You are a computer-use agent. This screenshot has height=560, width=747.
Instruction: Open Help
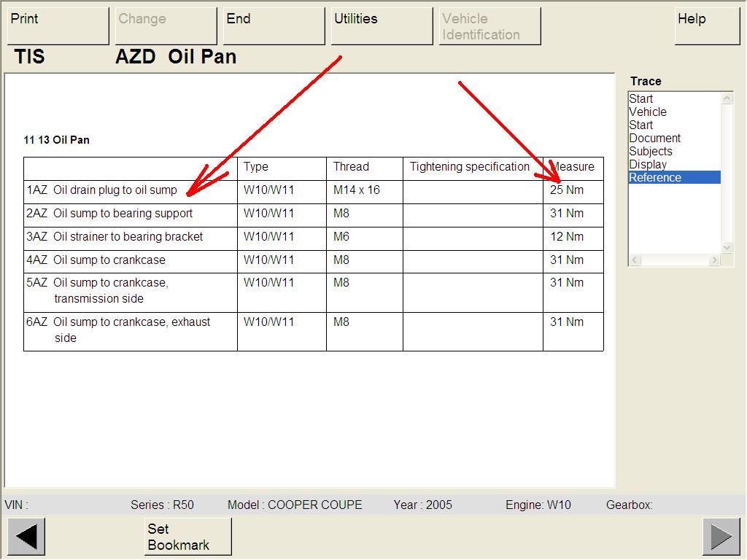point(707,26)
